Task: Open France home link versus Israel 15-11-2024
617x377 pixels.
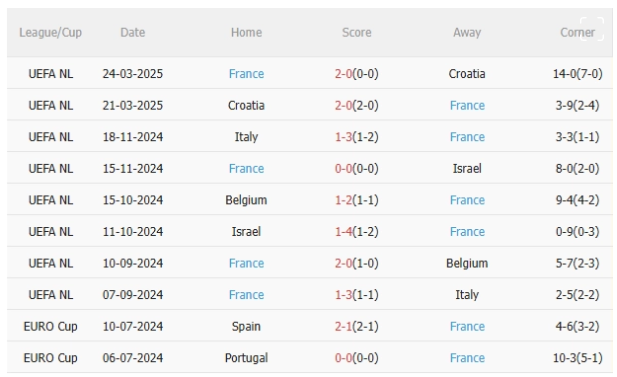Action: click(246, 168)
